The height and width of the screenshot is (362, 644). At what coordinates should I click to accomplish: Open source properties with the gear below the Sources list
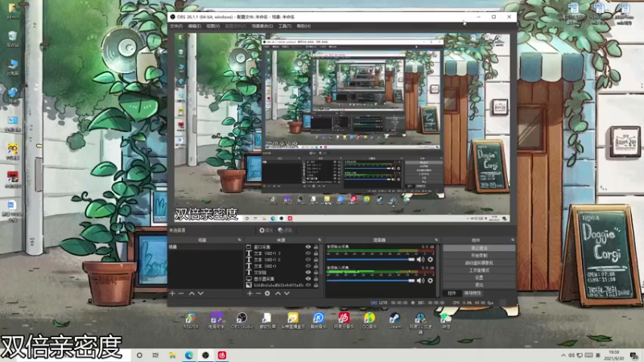point(267,294)
